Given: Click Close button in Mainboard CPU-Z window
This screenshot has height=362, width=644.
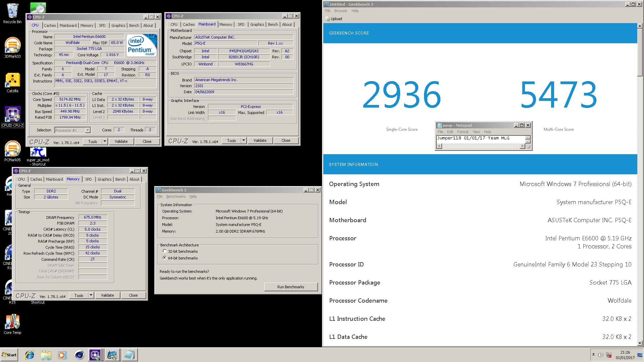Looking at the screenshot, I should 286,140.
